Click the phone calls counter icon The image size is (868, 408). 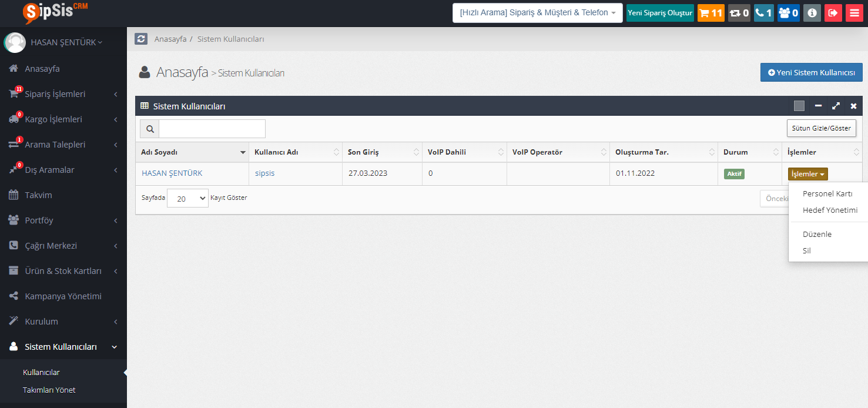click(763, 13)
